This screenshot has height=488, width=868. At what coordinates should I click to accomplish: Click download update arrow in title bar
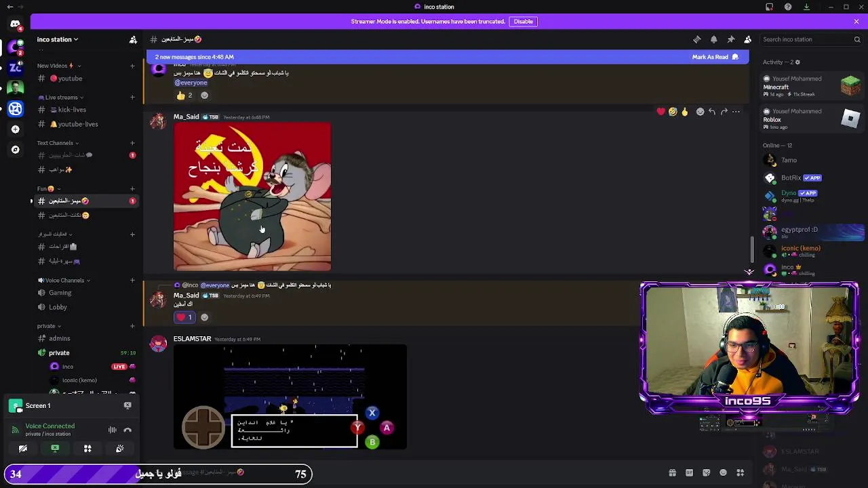[x=806, y=7]
